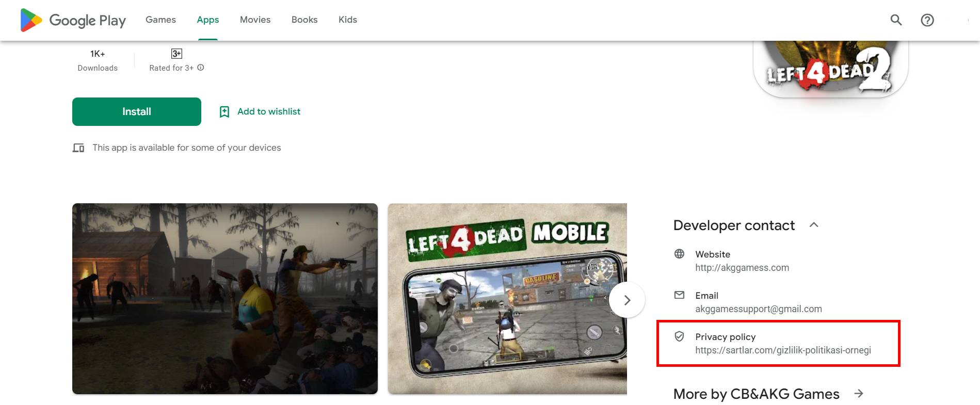This screenshot has width=980, height=405.
Task: Open the Kids tab
Action: tap(348, 20)
